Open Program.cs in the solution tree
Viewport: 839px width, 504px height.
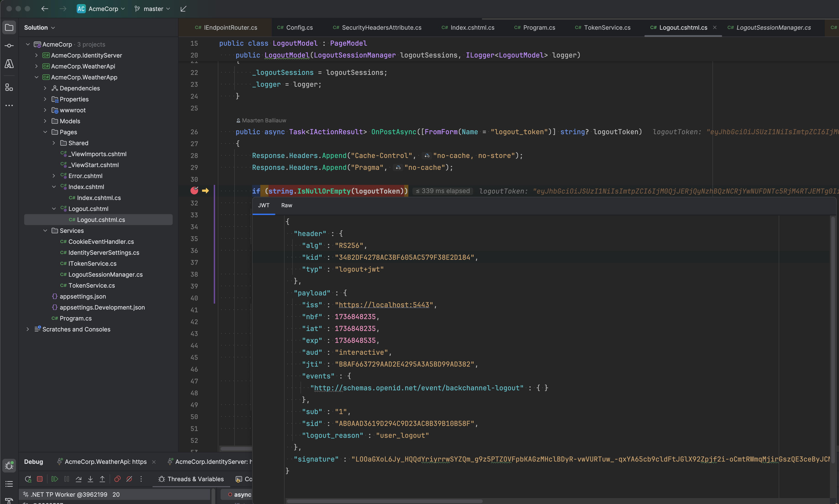pyautogui.click(x=75, y=318)
